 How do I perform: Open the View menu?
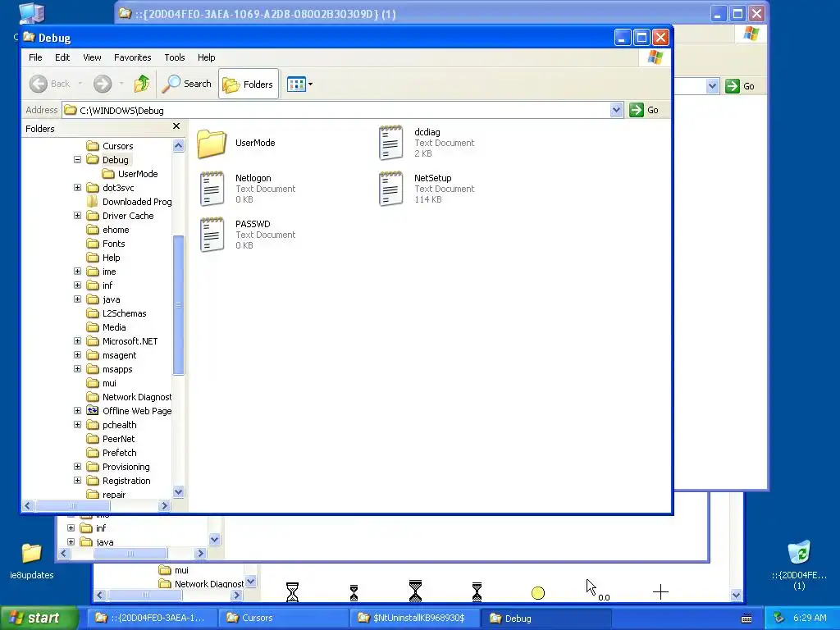(92, 57)
